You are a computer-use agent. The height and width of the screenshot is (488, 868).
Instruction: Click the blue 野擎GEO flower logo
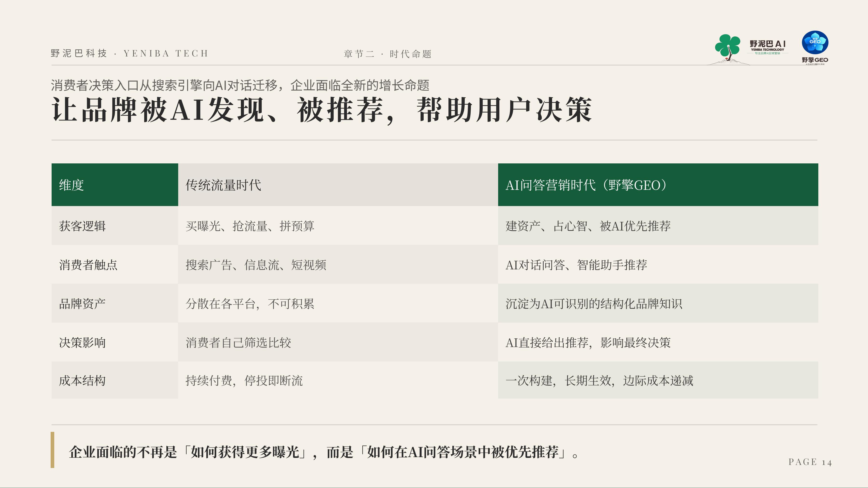click(x=815, y=48)
